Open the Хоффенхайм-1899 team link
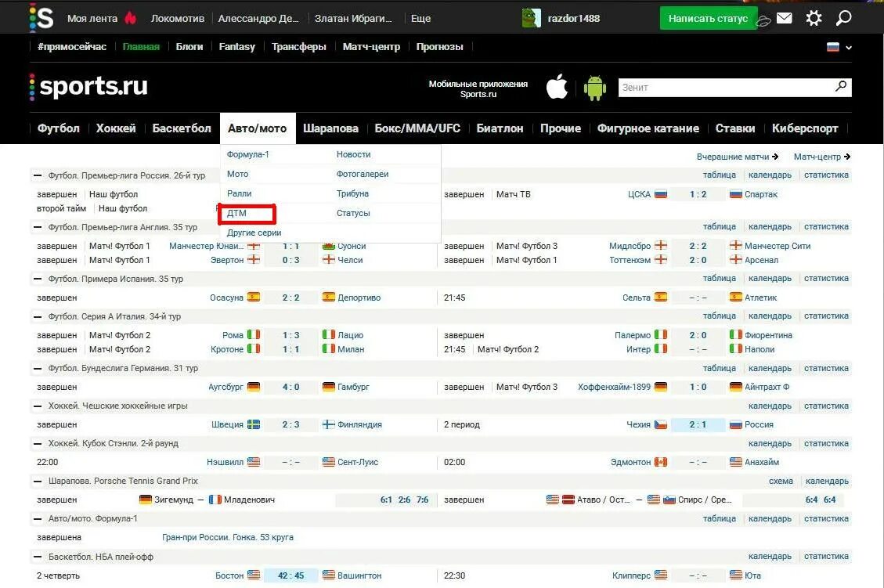 (x=614, y=388)
